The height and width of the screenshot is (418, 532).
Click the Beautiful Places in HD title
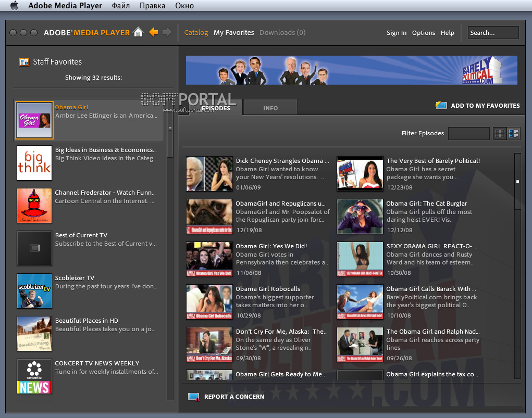pyautogui.click(x=86, y=321)
